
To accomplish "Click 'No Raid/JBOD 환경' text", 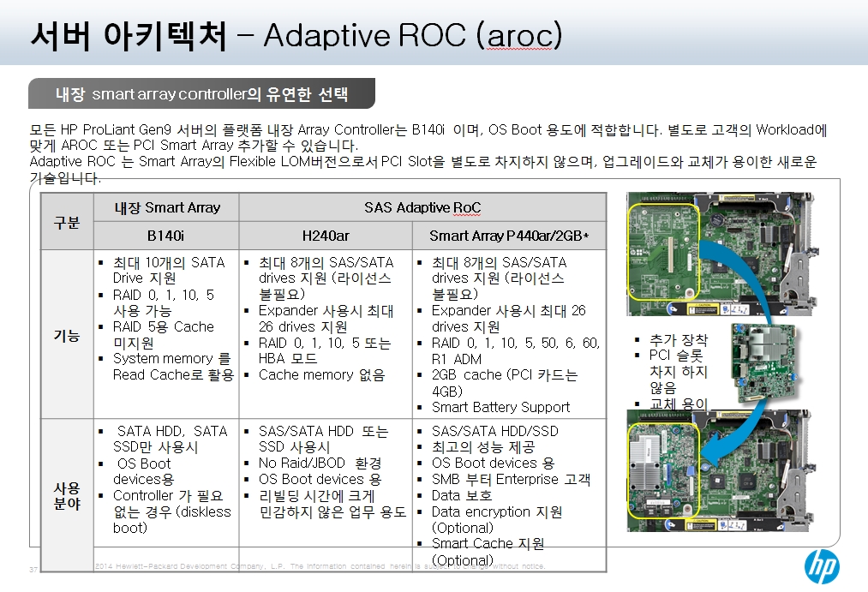I will (320, 463).
